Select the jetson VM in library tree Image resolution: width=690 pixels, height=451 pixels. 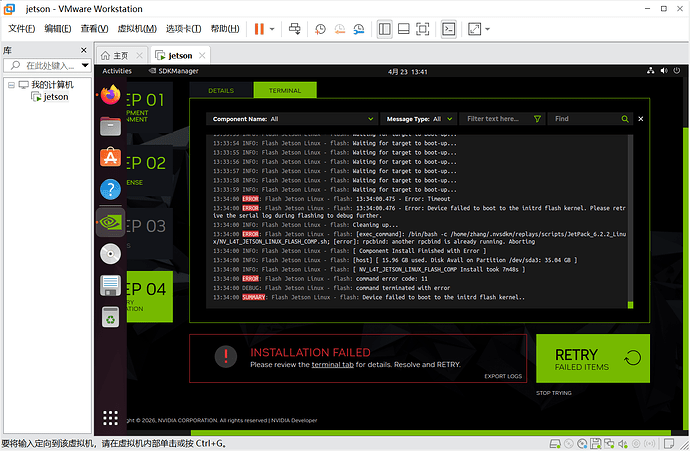click(55, 97)
